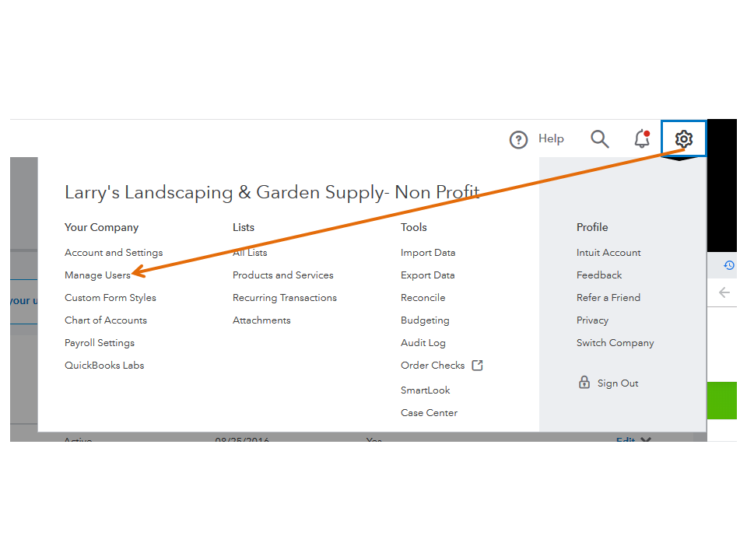Choose Export Data tool
This screenshot has height=560, width=747.
[x=428, y=275]
